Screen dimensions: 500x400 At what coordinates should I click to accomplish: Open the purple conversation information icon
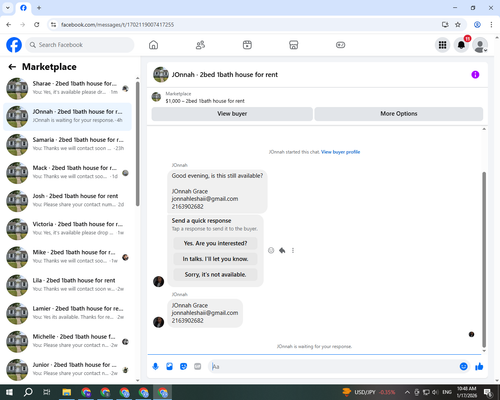click(x=475, y=75)
